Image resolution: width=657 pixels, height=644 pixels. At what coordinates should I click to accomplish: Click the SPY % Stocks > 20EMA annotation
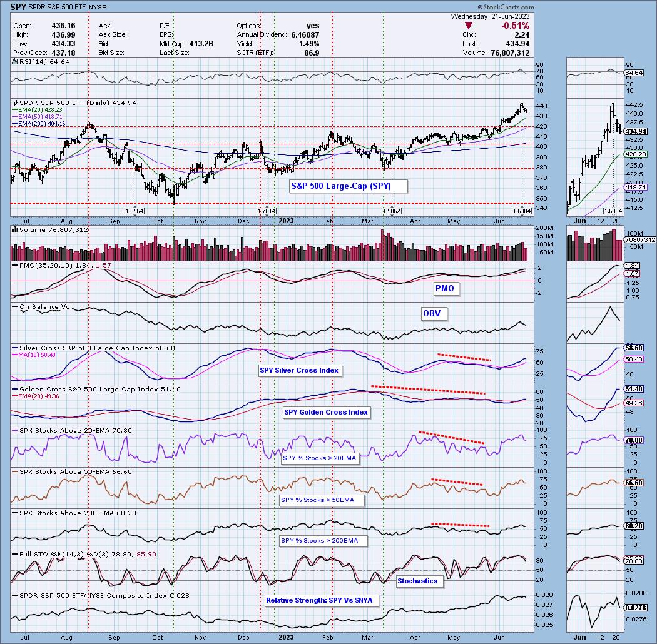[x=319, y=458]
